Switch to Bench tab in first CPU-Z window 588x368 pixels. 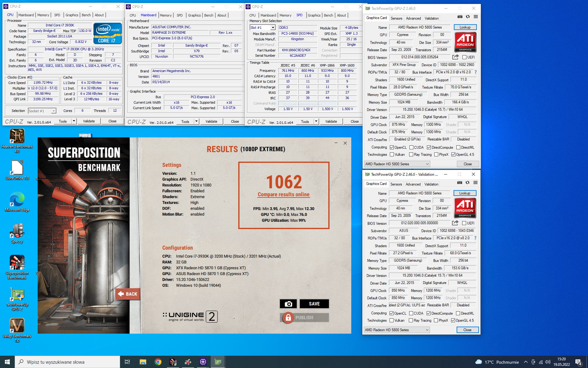click(86, 15)
